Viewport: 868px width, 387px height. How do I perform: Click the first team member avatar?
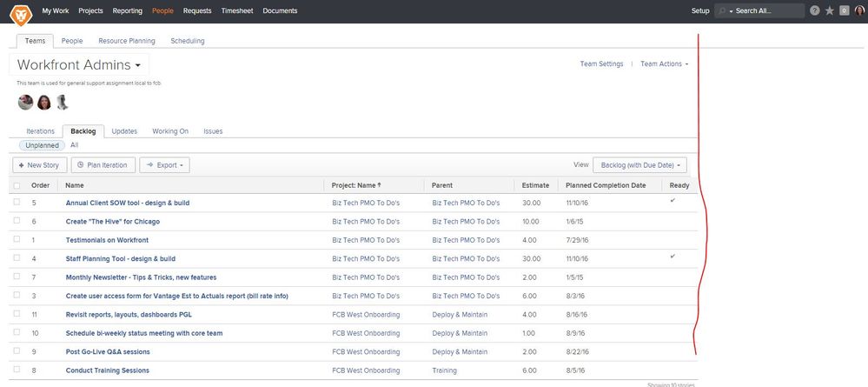click(25, 102)
